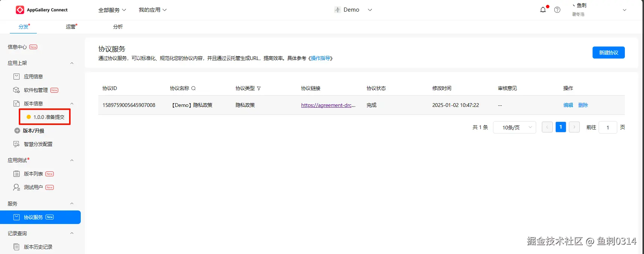Click the search icon beside 协议名称
Screen dimensions: 644x254
(193, 89)
